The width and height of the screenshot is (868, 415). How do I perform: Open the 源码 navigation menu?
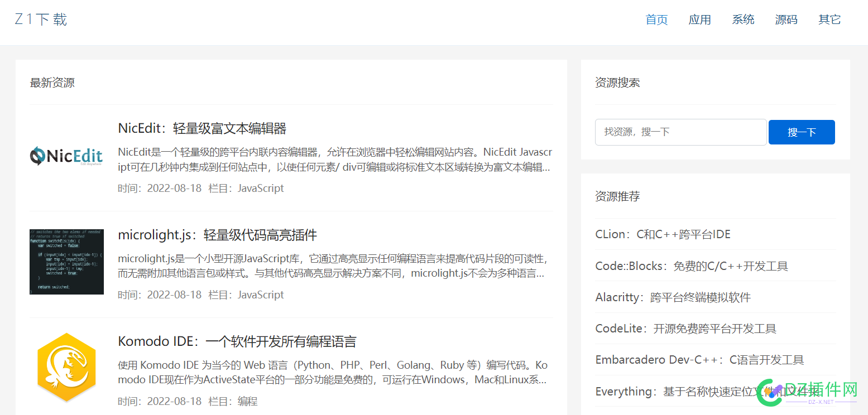tap(786, 20)
